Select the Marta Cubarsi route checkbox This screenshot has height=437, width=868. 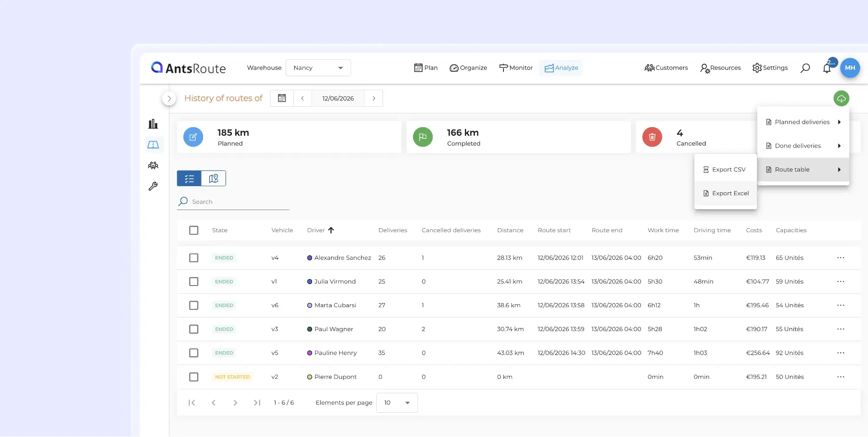pos(194,305)
